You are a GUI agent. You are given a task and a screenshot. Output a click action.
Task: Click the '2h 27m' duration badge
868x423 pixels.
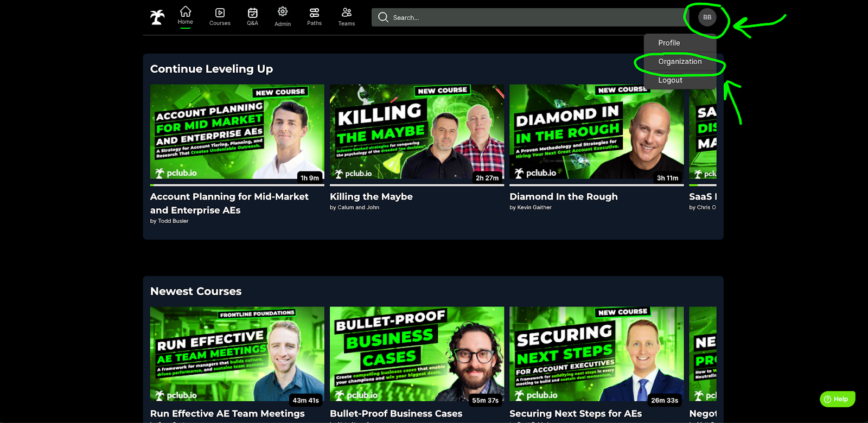[x=487, y=178]
